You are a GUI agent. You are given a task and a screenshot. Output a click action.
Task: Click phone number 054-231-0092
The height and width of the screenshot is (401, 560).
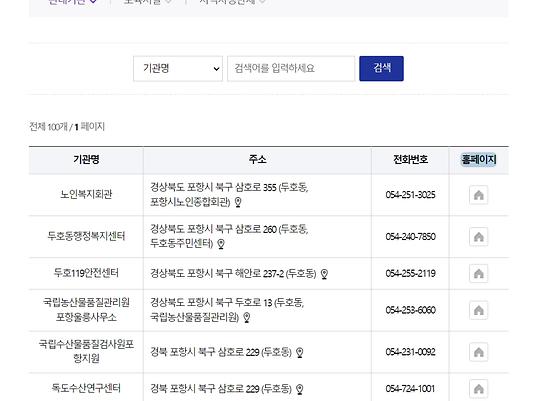click(410, 352)
